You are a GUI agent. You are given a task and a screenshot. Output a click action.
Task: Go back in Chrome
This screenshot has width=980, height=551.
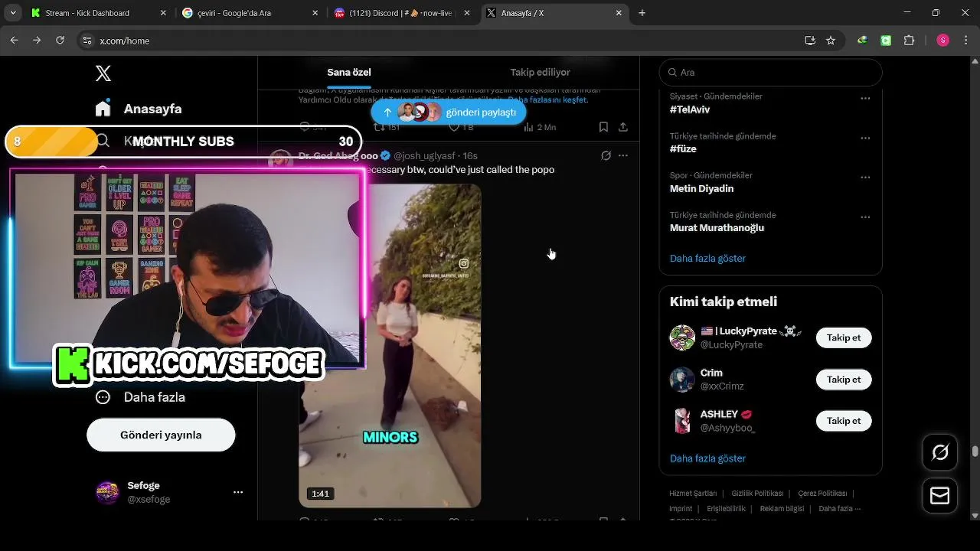pos(14,40)
